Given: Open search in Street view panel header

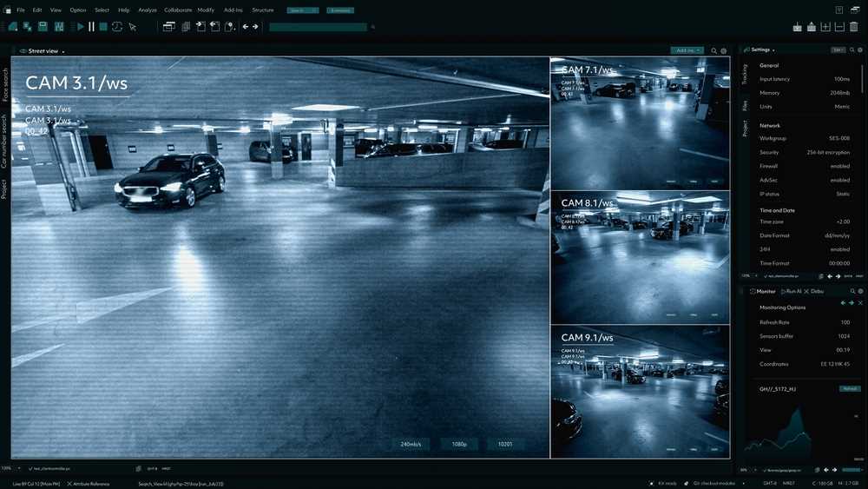Looking at the screenshot, I should pos(714,51).
